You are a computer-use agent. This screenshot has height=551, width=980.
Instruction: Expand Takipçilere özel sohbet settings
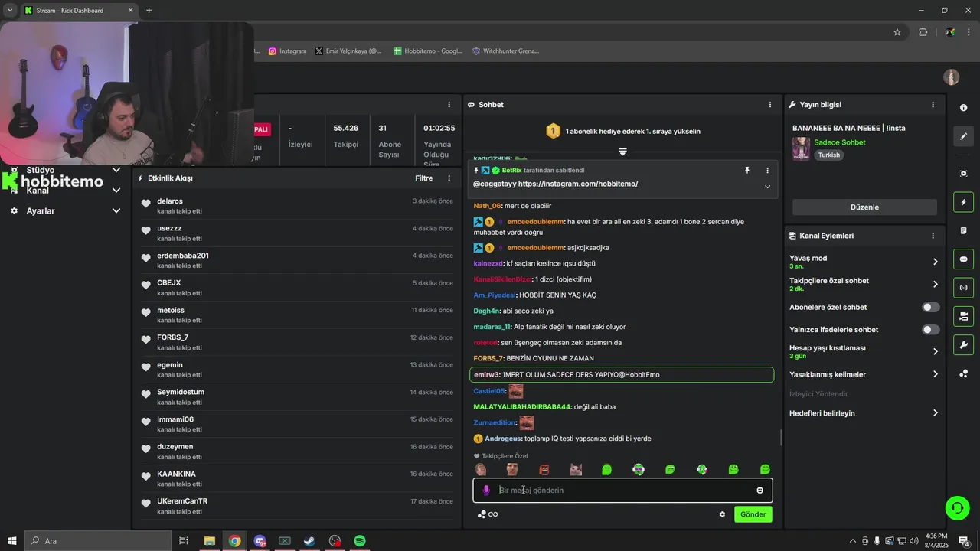tap(864, 284)
